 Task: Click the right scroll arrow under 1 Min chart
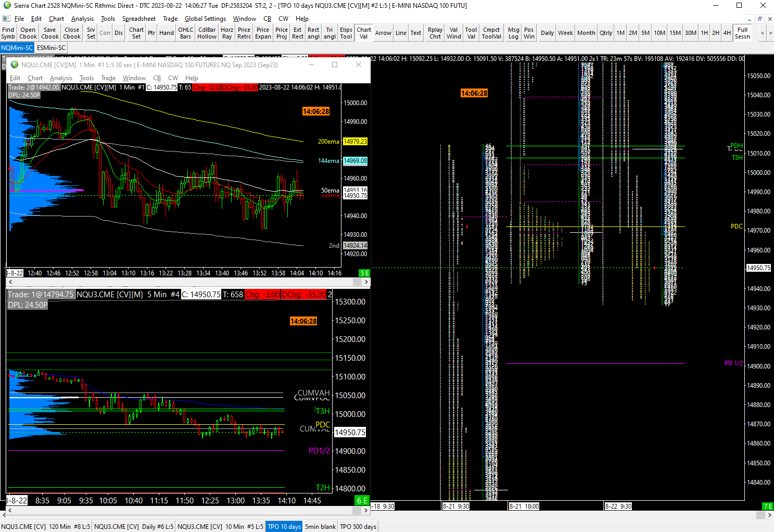click(366, 282)
